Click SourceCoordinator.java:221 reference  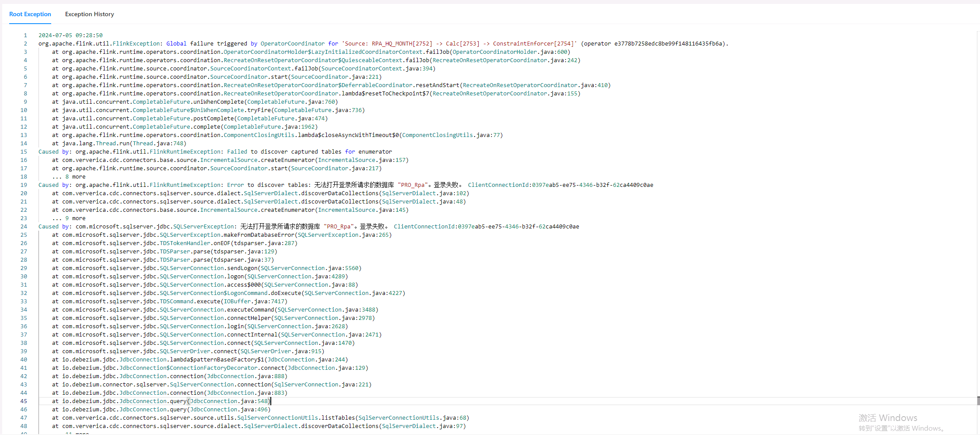(335, 77)
